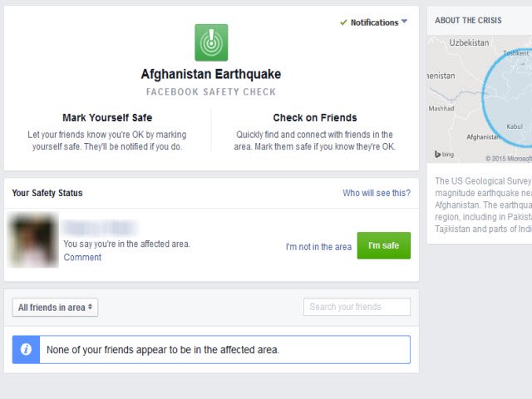This screenshot has height=399, width=532.
Task: Click the green checkmark beside Notifications
Action: tap(343, 22)
